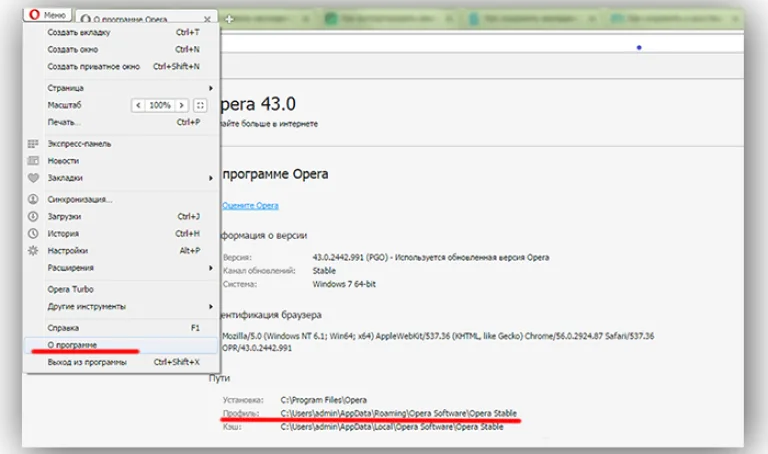This screenshot has height=454, width=768.
Task: Open Справка menu item
Action: [122, 328]
